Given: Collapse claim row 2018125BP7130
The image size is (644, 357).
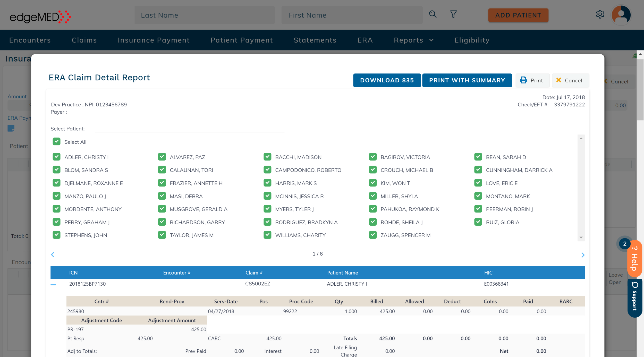Looking at the screenshot, I should (x=53, y=284).
